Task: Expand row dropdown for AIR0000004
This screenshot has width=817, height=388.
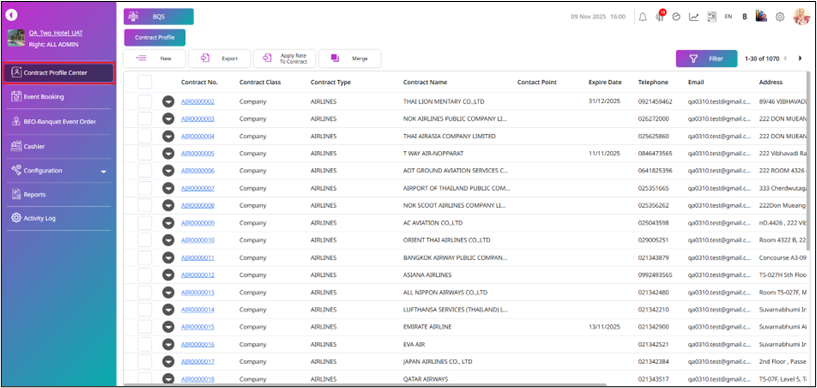Action: [168, 136]
